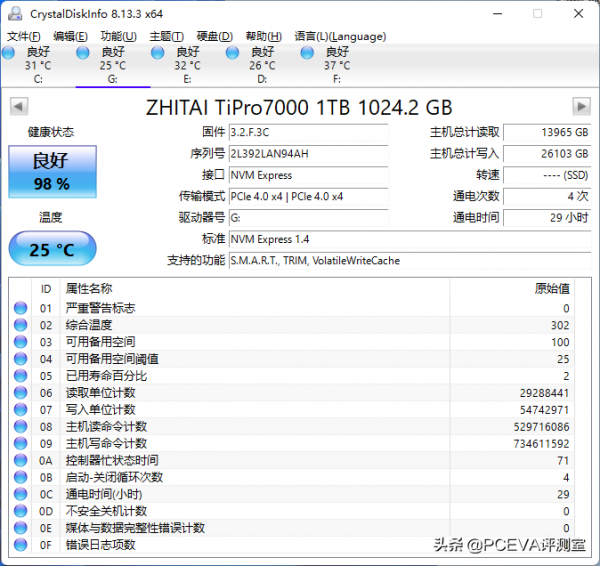
Task: Click raw value 54742971
Action: (544, 410)
